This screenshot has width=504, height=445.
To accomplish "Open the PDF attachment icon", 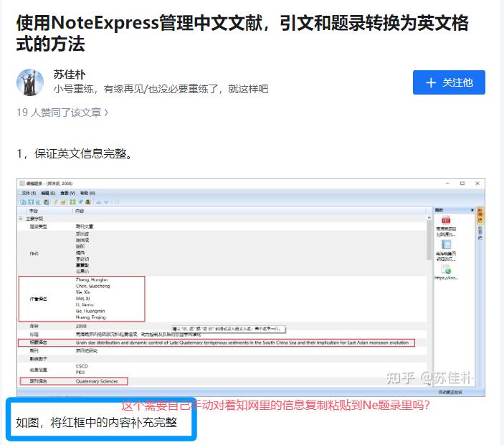I will coord(446,221).
